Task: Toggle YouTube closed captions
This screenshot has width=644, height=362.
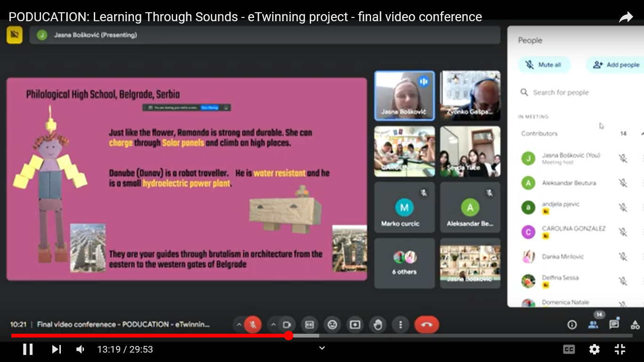Action: click(569, 349)
